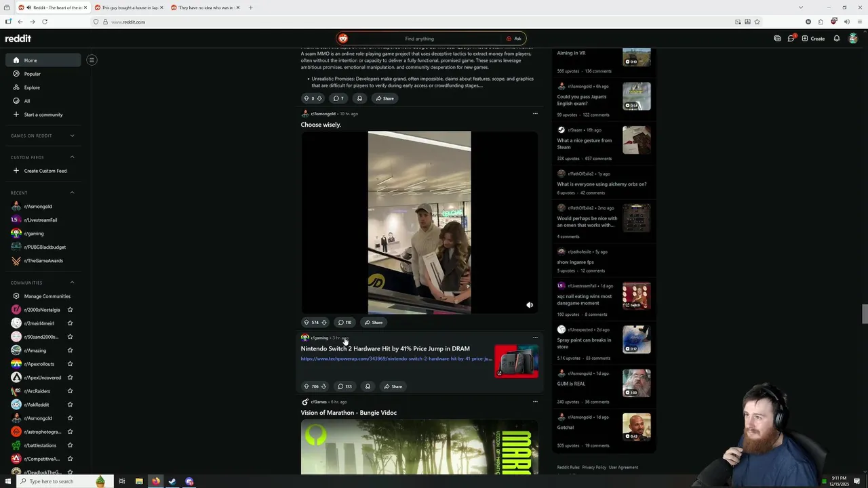
Task: Go to Explore in sidebar
Action: point(43,87)
